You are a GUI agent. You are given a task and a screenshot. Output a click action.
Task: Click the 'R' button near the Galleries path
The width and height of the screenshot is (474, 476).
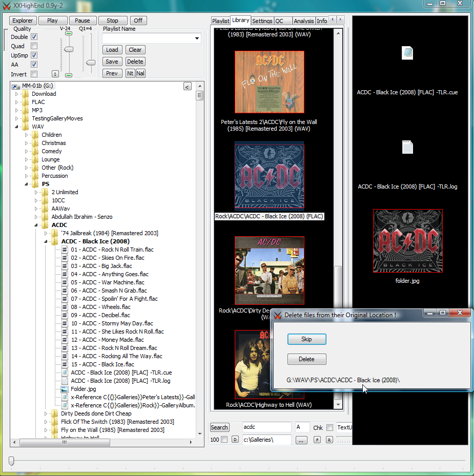pyautogui.click(x=329, y=440)
